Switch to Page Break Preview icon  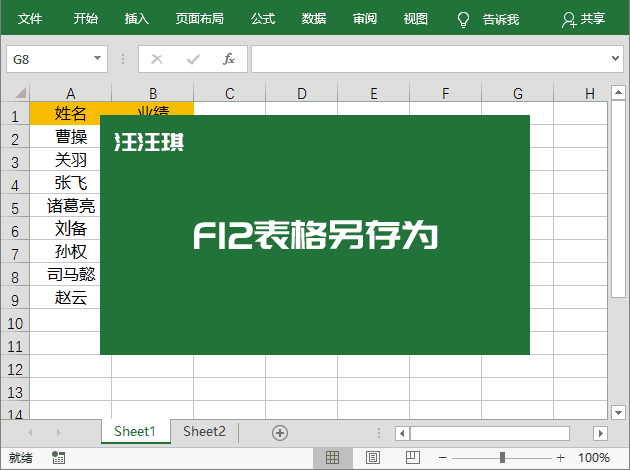click(x=413, y=458)
